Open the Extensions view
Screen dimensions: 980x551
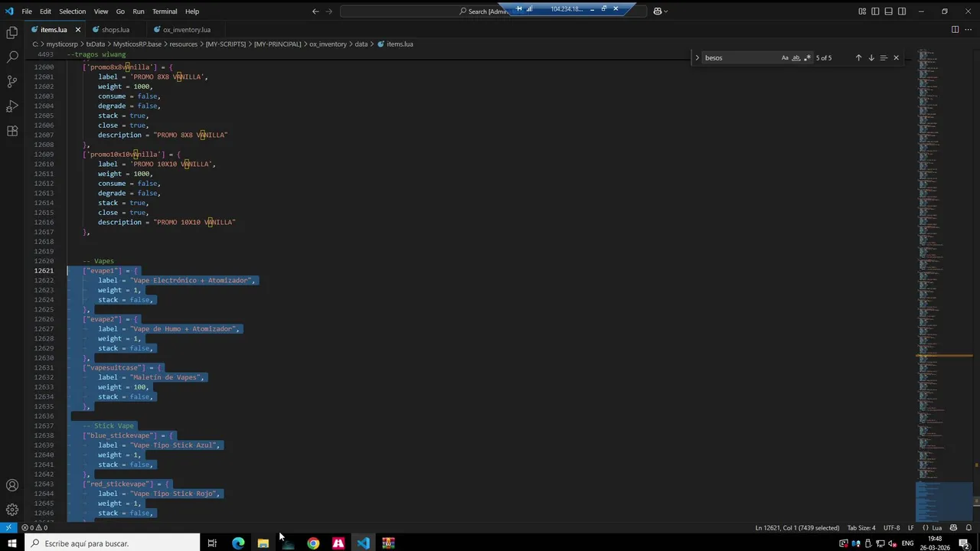tap(11, 131)
